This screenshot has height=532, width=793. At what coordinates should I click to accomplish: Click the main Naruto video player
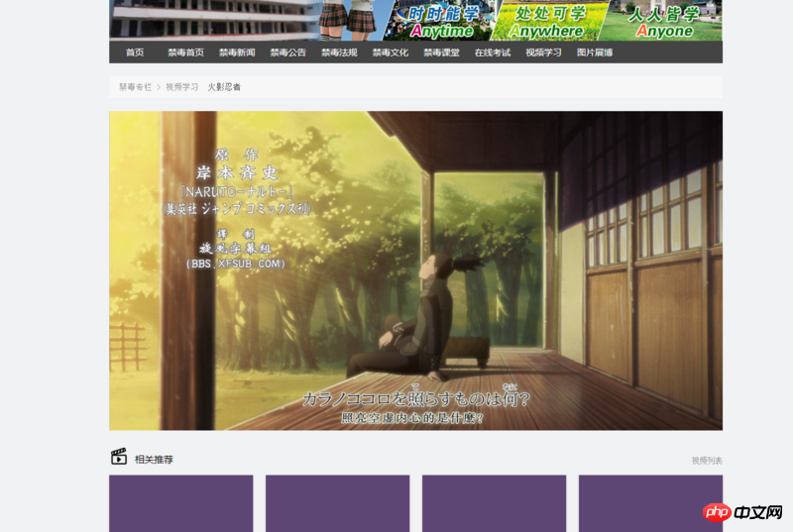[x=415, y=270]
